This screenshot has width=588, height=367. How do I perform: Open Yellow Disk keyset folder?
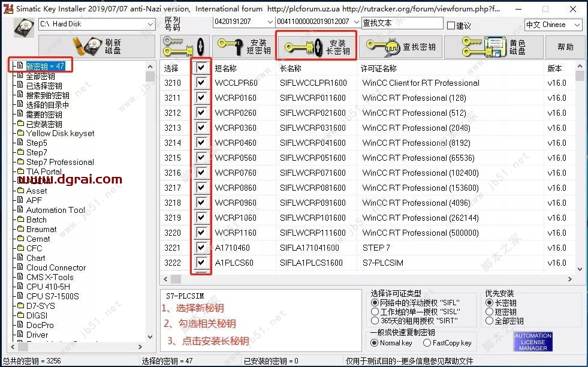pyautogui.click(x=60, y=133)
